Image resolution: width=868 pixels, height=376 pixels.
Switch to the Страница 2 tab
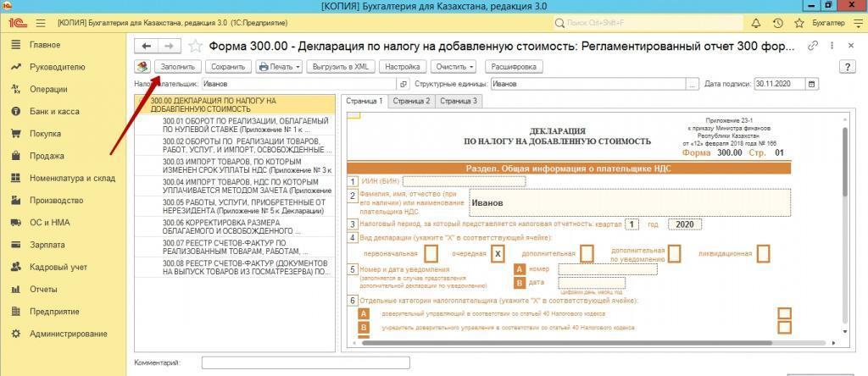(x=411, y=101)
